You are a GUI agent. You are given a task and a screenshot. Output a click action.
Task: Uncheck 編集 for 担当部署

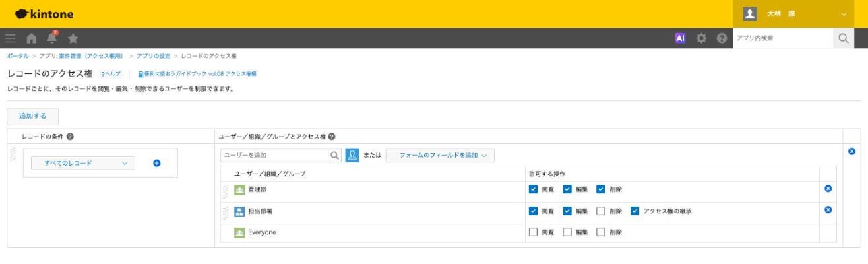(x=567, y=211)
